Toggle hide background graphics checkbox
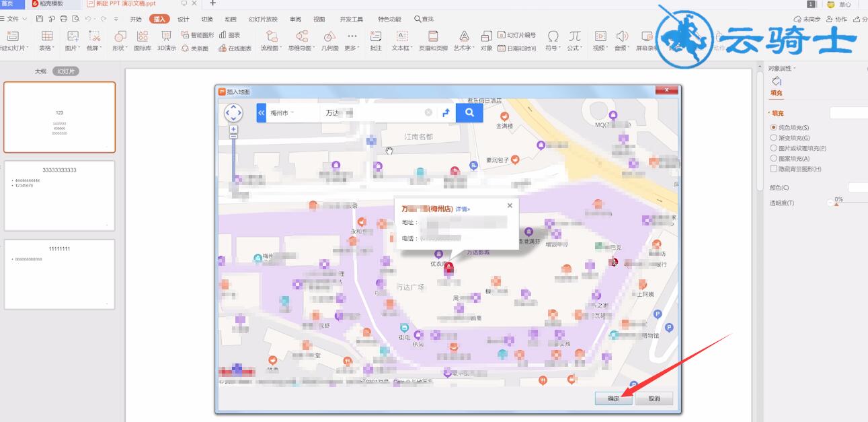 click(x=795, y=169)
